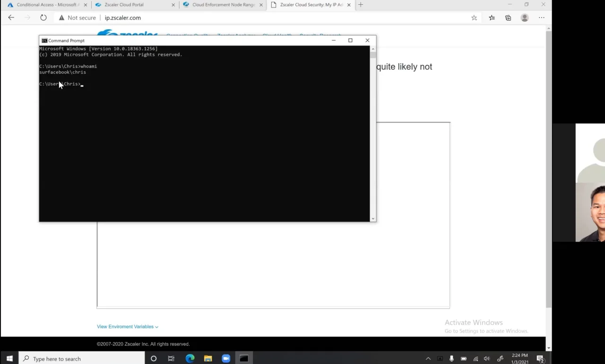The width and height of the screenshot is (605, 364).
Task: Add this page to favorites
Action: pyautogui.click(x=474, y=18)
